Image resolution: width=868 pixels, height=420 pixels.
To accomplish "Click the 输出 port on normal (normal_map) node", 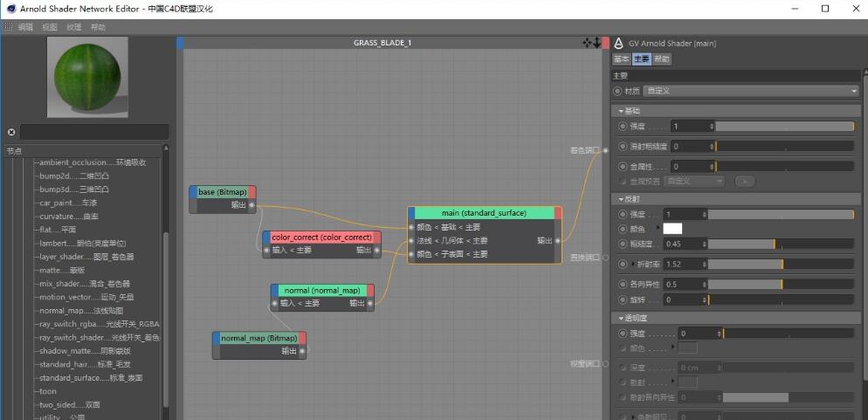I will [370, 303].
